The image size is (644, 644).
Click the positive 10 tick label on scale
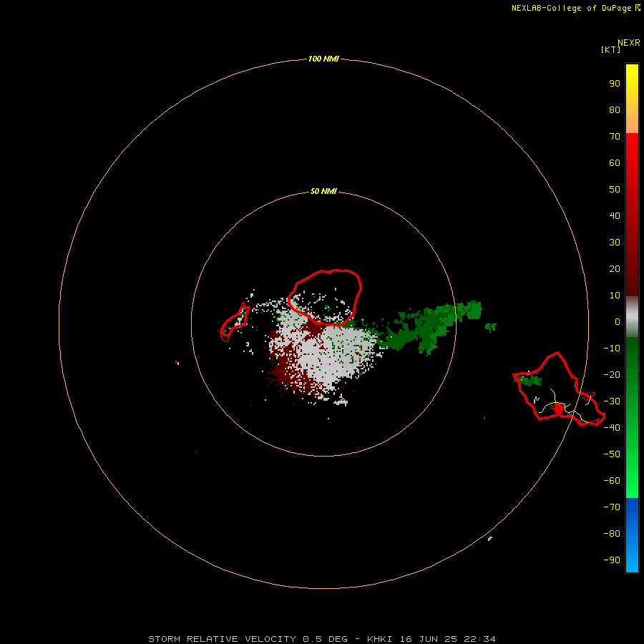[x=615, y=296]
